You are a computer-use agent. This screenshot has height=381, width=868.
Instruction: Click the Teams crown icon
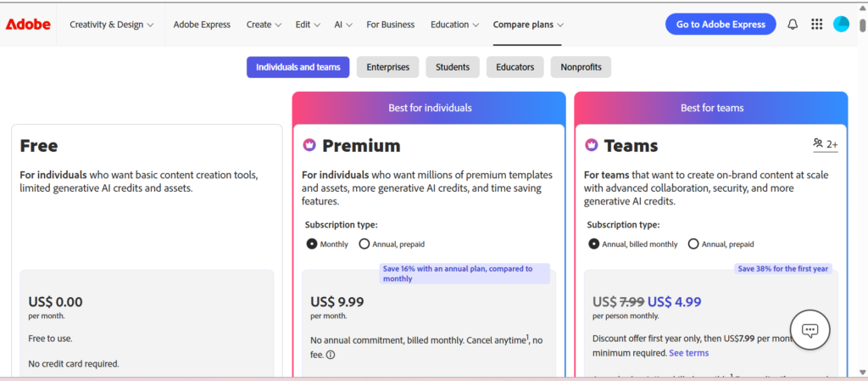[x=591, y=145]
